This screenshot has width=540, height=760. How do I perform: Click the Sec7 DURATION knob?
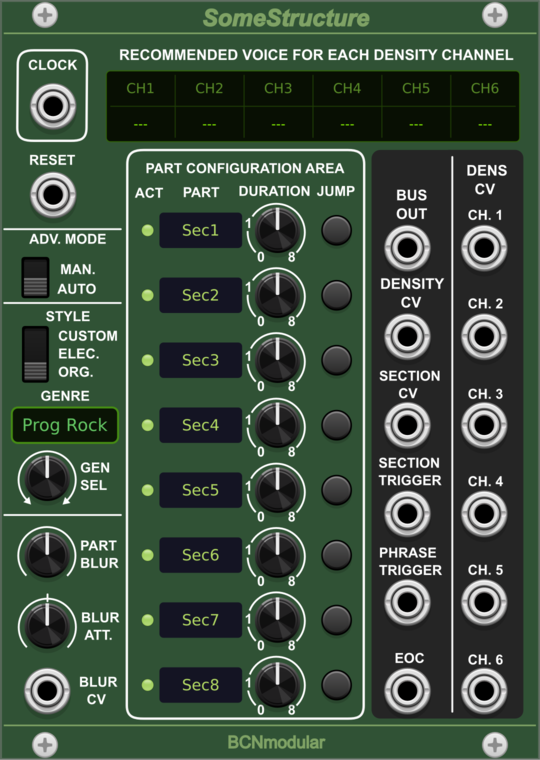277,620
